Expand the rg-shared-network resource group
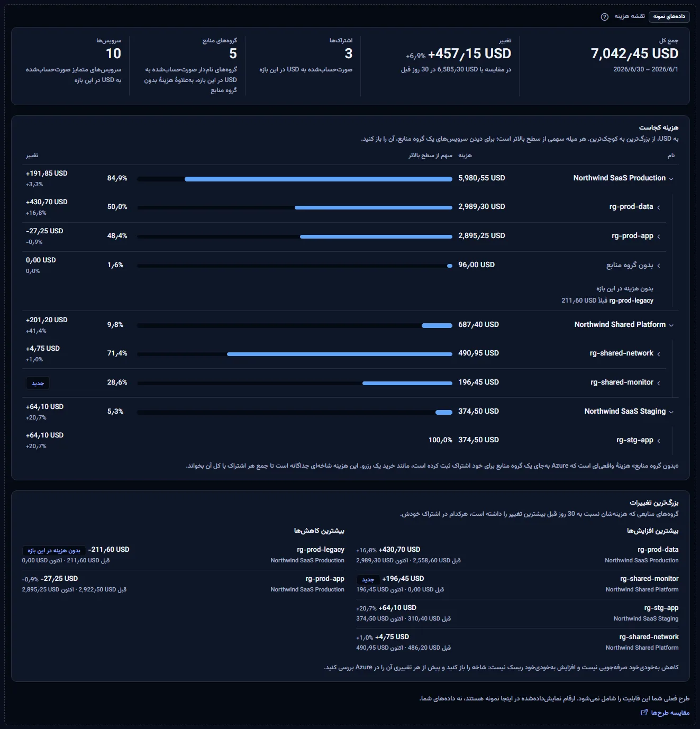700x729 pixels. click(x=658, y=354)
